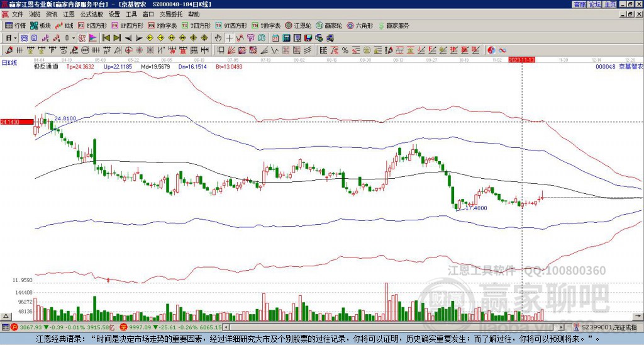
Task: Open the 行情 quotes view
Action: click(16, 25)
